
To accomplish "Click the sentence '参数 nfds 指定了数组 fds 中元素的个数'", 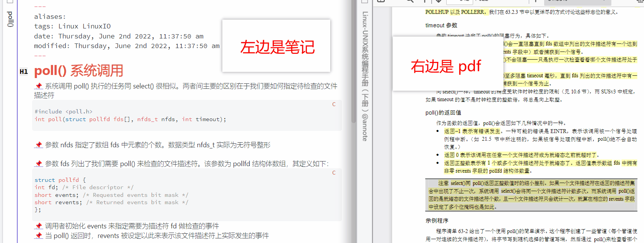I will (x=158, y=145).
